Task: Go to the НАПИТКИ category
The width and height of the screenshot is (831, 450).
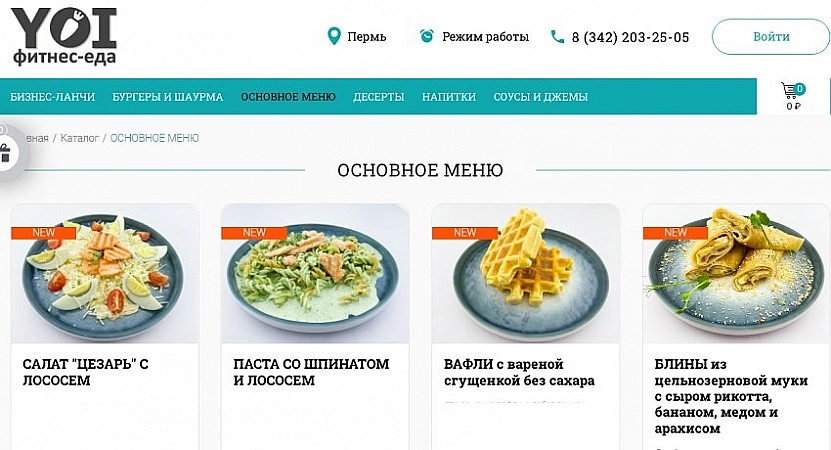Action: point(449,97)
